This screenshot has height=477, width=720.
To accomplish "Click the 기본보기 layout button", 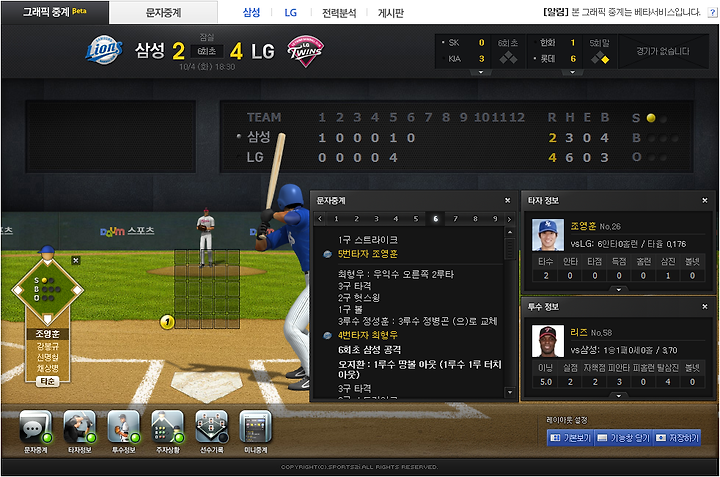I will click(570, 438).
